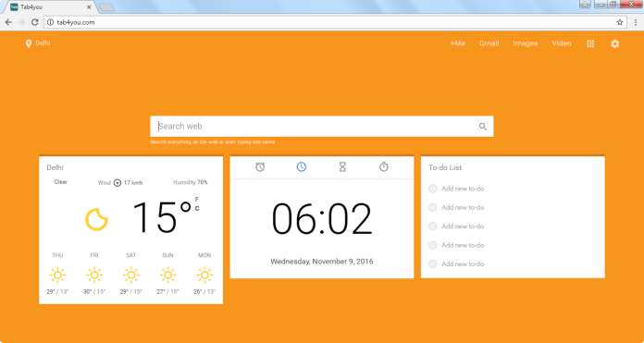Viewport: 644px width, 343px height.
Task: Check the fourth to-do circle
Action: (x=432, y=245)
